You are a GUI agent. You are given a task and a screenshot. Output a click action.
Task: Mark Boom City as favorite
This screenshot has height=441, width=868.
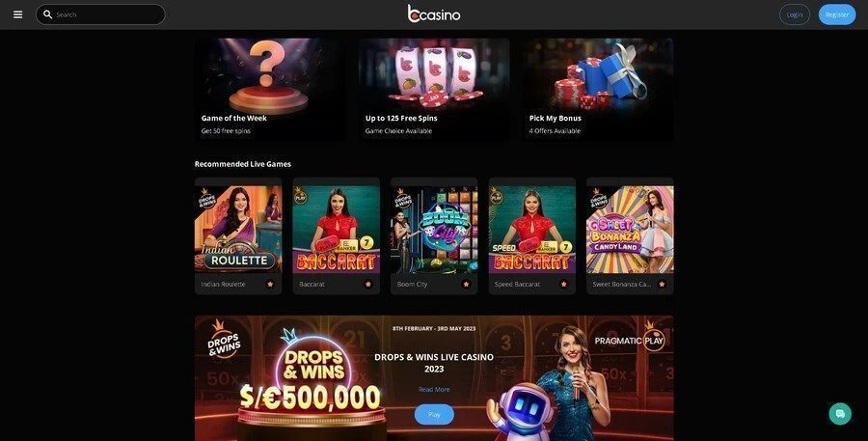point(466,285)
